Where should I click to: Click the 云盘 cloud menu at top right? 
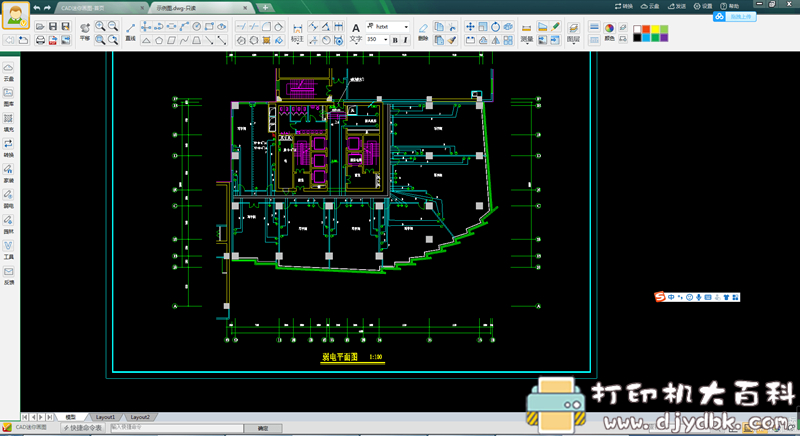650,6
